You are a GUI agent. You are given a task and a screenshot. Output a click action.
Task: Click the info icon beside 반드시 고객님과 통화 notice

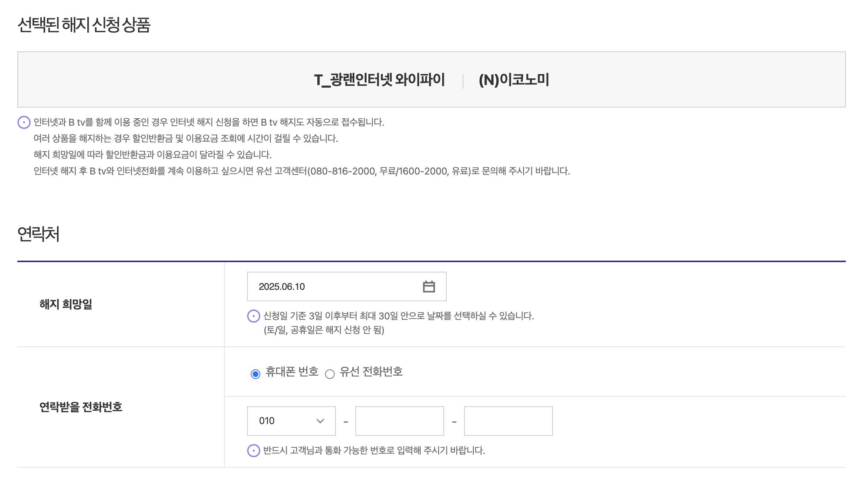254,451
